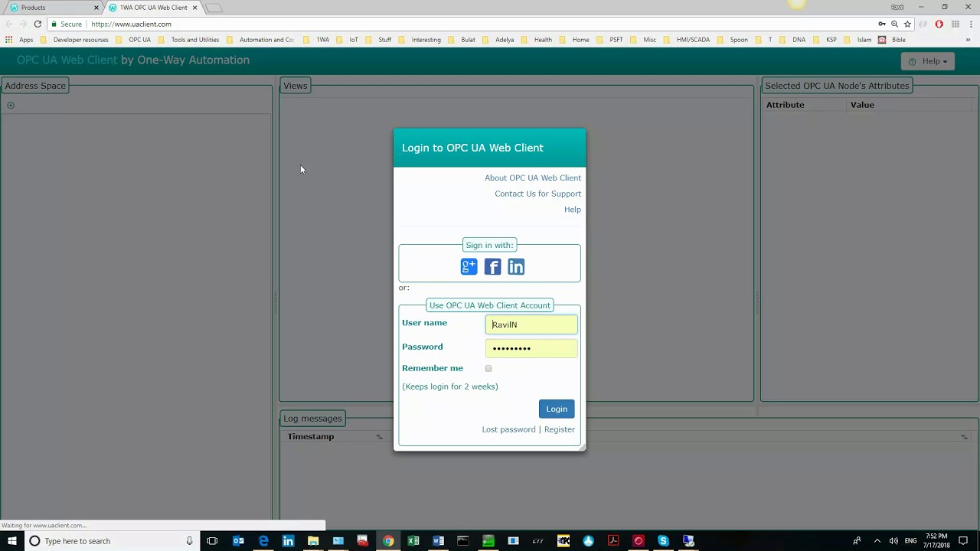Click the Lost password link
Viewport: 980px width, 551px height.
(x=508, y=429)
